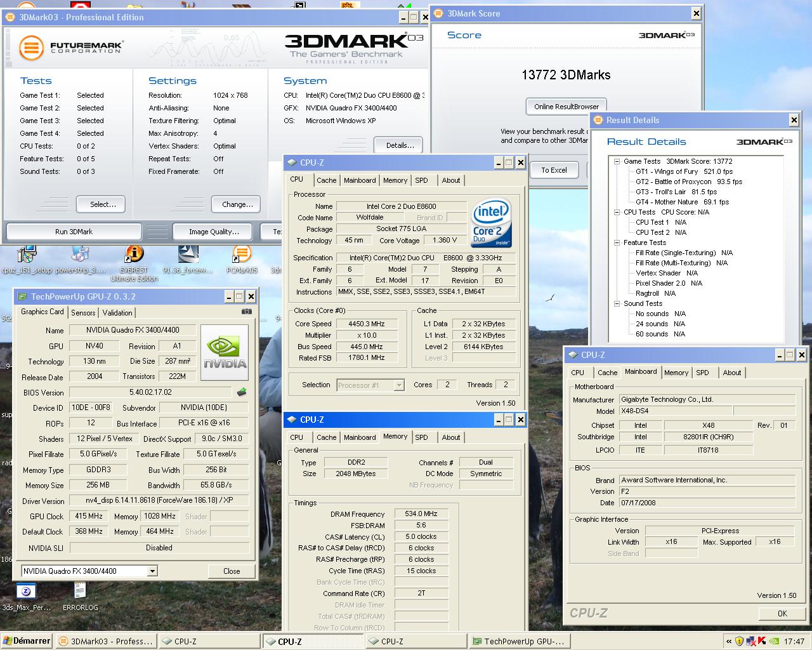The height and width of the screenshot is (650, 812).
Task: Open the GPU selection dropdown in GPU-Z
Action: click(152, 571)
